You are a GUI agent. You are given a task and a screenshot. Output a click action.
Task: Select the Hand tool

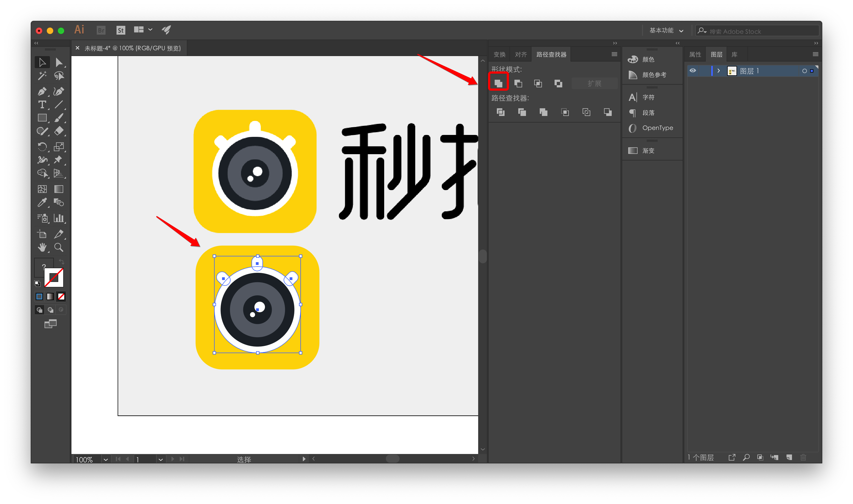click(x=42, y=247)
